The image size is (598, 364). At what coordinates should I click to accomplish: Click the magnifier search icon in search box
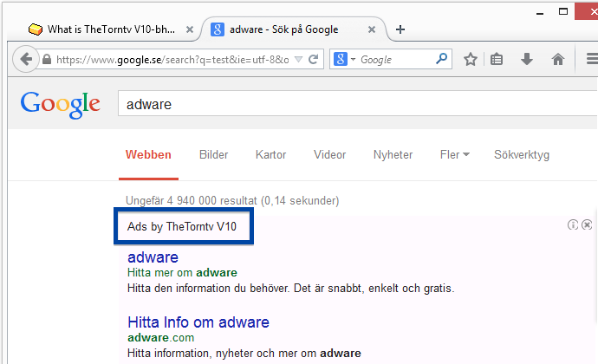coord(441,59)
